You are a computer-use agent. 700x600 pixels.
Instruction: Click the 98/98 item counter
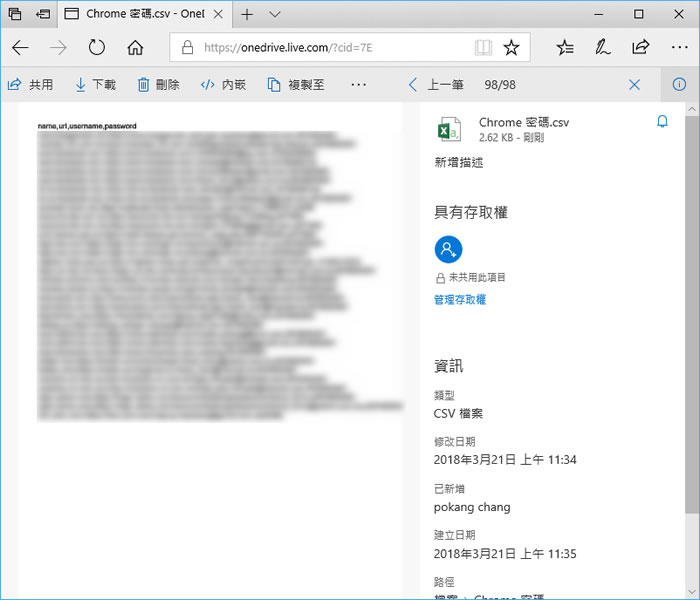pyautogui.click(x=500, y=85)
